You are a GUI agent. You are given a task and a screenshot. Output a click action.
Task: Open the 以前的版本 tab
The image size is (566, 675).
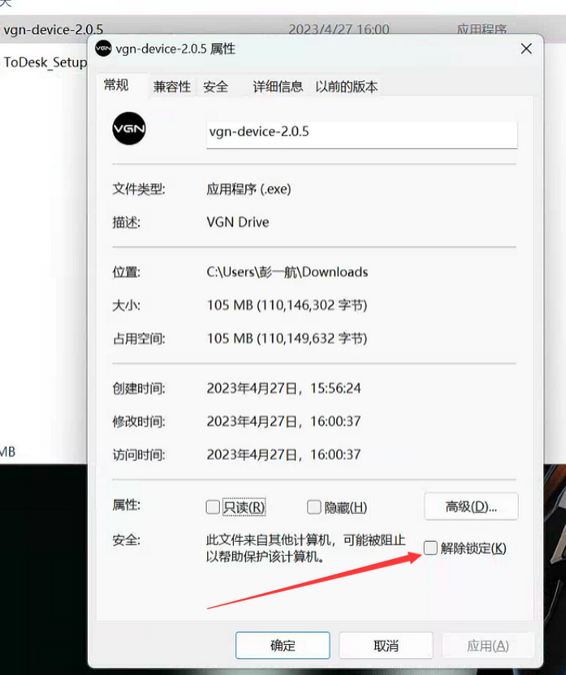(x=346, y=87)
